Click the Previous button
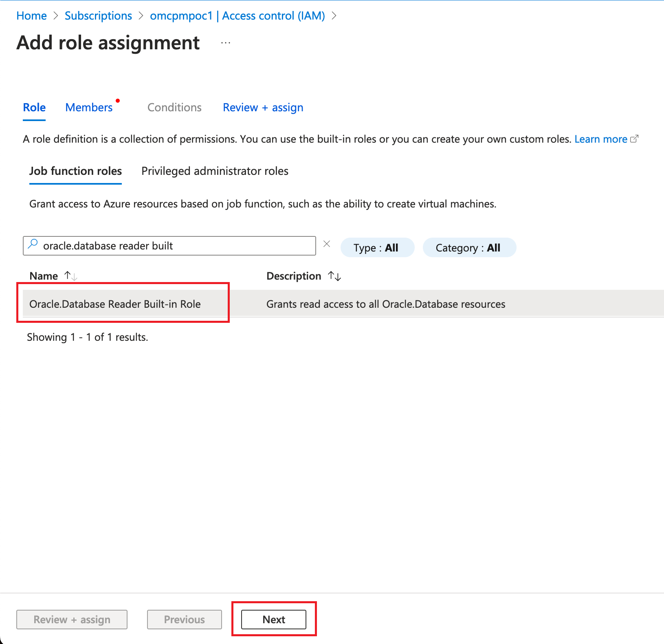Image resolution: width=664 pixels, height=644 pixels. pyautogui.click(x=184, y=619)
